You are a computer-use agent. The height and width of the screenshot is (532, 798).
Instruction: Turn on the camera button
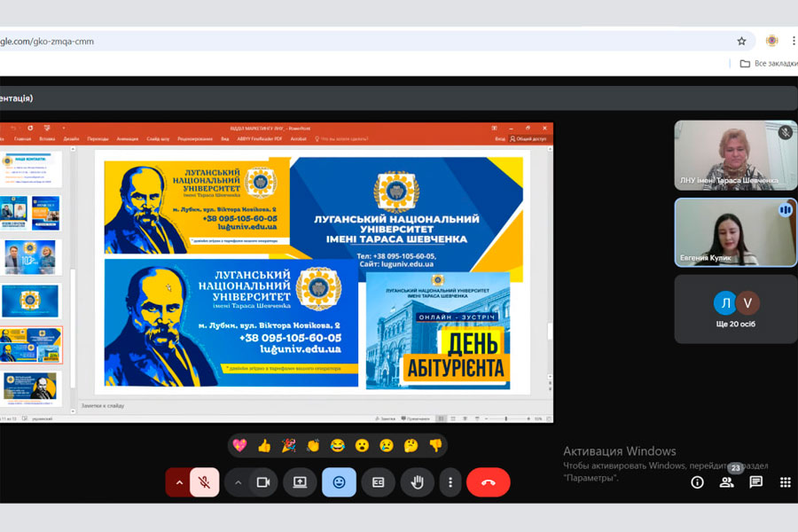tap(263, 482)
